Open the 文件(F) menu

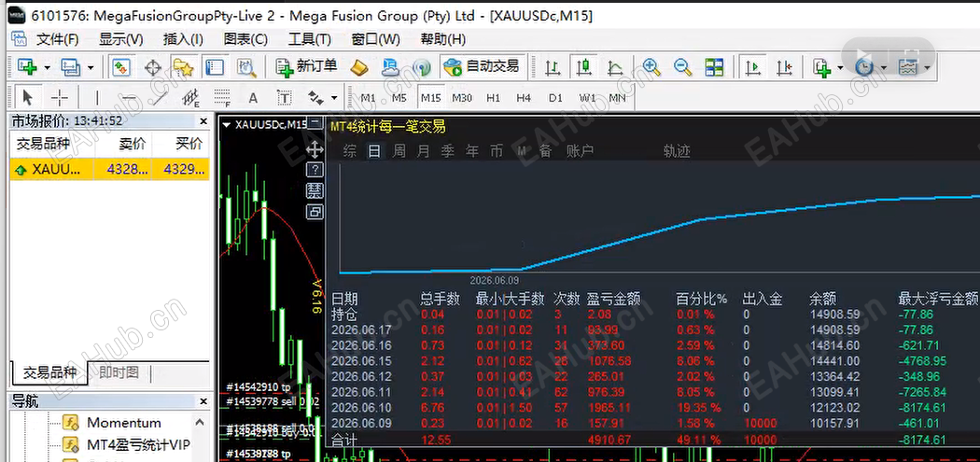pyautogui.click(x=58, y=39)
